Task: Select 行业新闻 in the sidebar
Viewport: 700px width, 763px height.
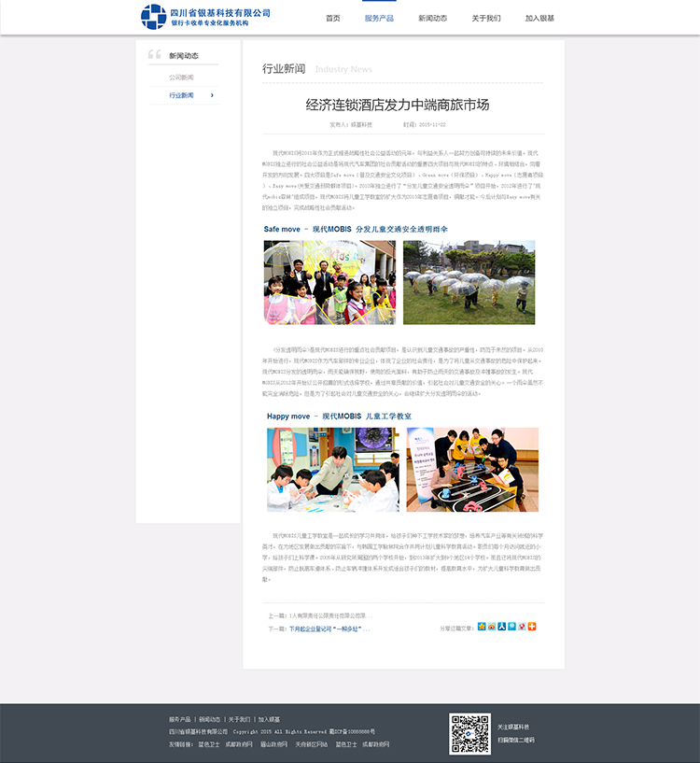Action: [x=181, y=95]
